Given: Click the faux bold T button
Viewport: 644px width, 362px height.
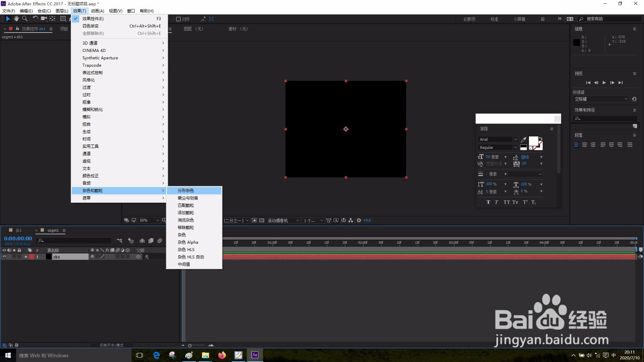Looking at the screenshot, I should point(488,202).
